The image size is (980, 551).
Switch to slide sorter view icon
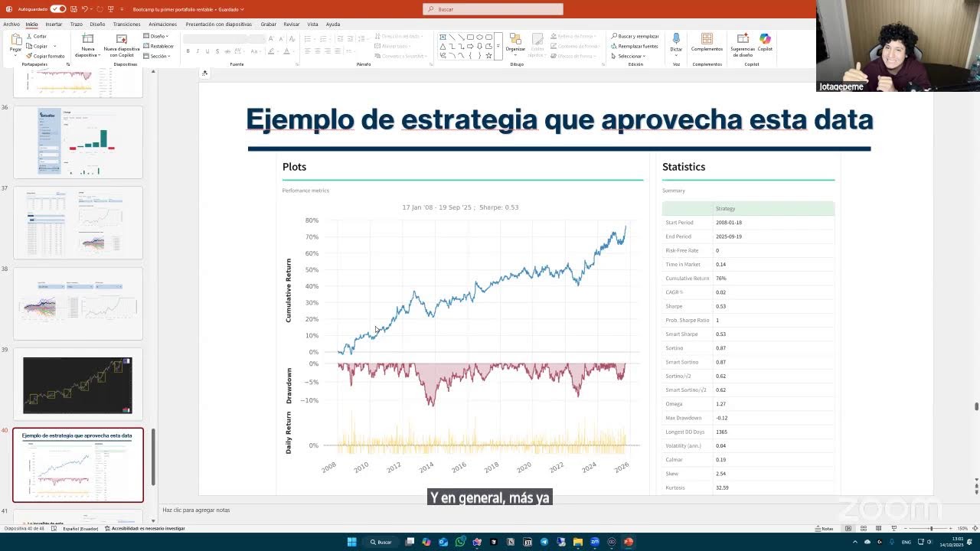click(x=864, y=529)
